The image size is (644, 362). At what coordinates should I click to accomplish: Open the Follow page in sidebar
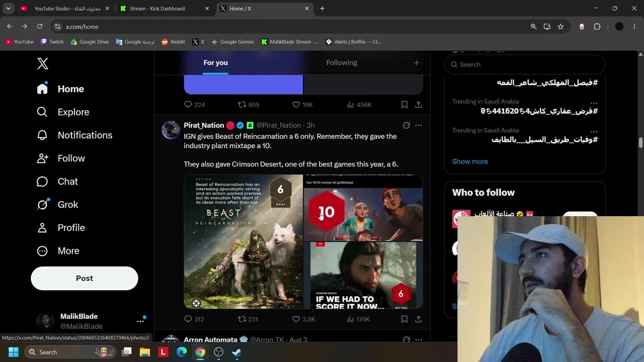(x=61, y=158)
